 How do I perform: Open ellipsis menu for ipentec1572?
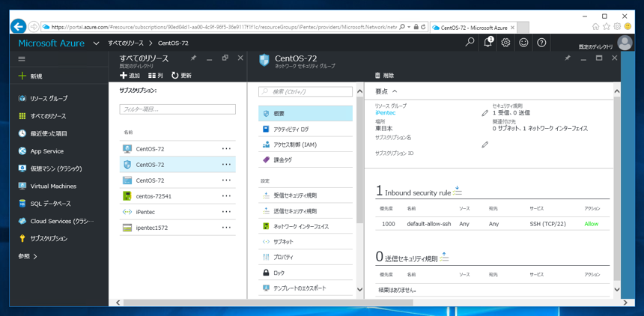click(226, 228)
